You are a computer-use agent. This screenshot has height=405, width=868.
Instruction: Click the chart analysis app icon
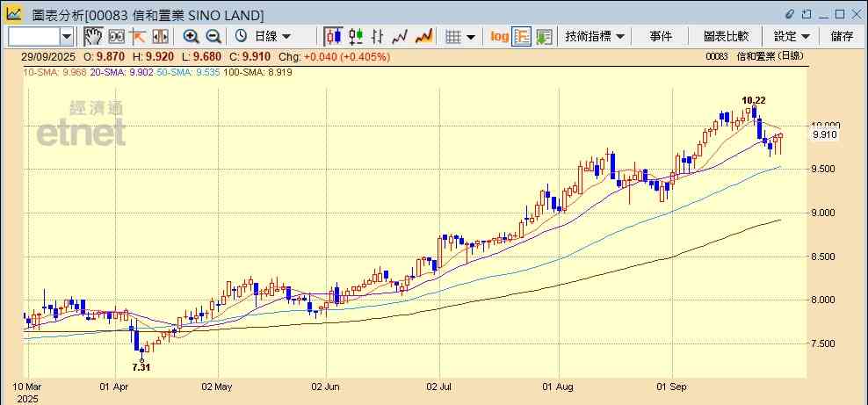pos(14,13)
